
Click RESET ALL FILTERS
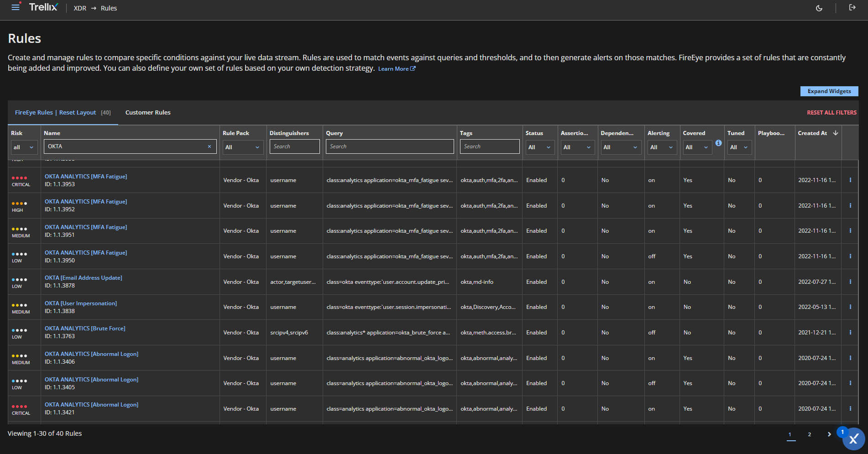[831, 112]
